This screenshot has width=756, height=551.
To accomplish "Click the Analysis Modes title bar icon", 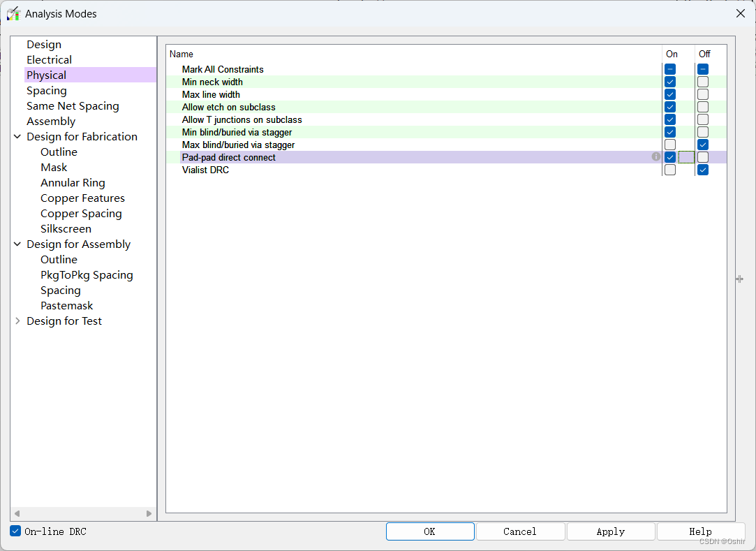I will click(x=13, y=13).
